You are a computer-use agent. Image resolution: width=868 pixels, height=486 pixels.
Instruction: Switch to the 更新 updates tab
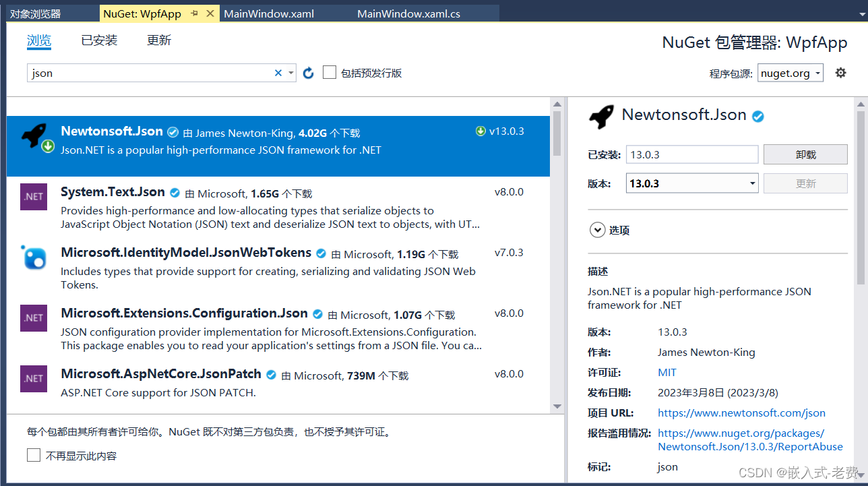tap(159, 40)
